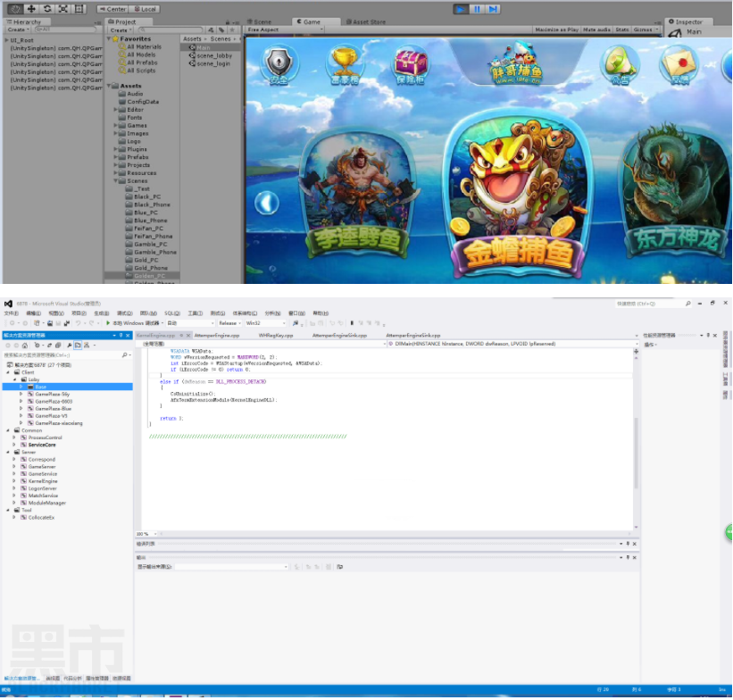Click the Quick Launch search magnifier

pyautogui.click(x=688, y=304)
